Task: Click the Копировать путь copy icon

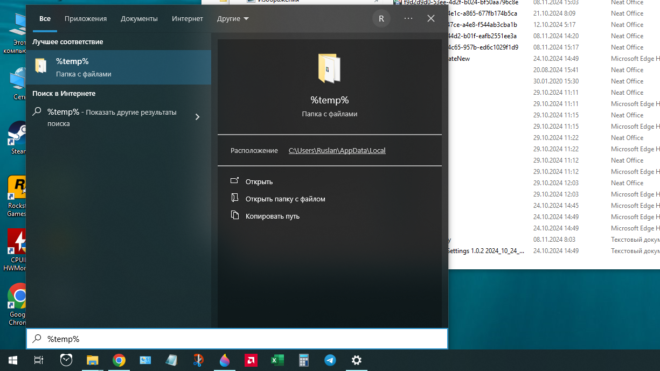Action: [235, 216]
